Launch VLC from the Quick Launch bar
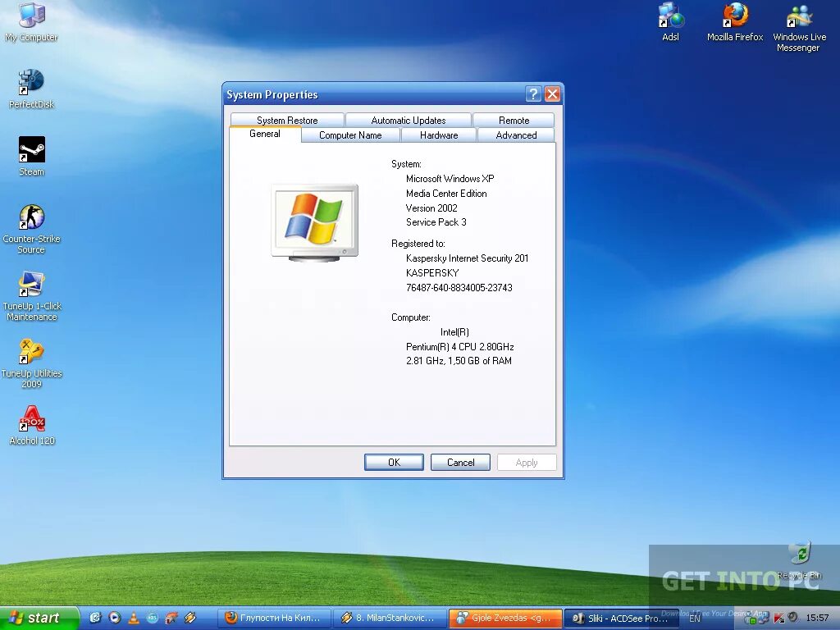Image resolution: width=840 pixels, height=630 pixels. click(134, 618)
